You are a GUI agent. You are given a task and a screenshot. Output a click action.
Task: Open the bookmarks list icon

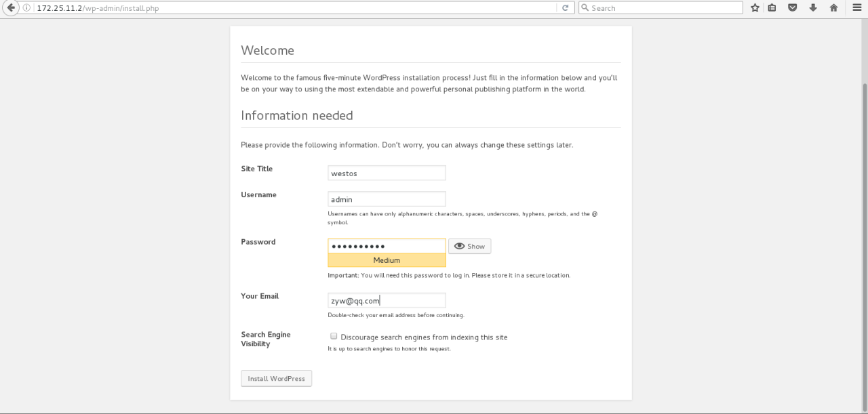point(772,8)
